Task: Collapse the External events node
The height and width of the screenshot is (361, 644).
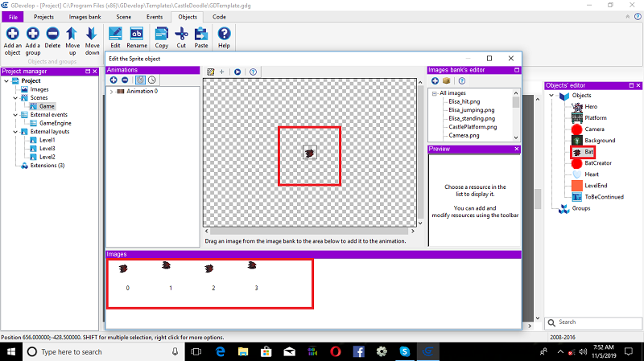Action: [15, 115]
